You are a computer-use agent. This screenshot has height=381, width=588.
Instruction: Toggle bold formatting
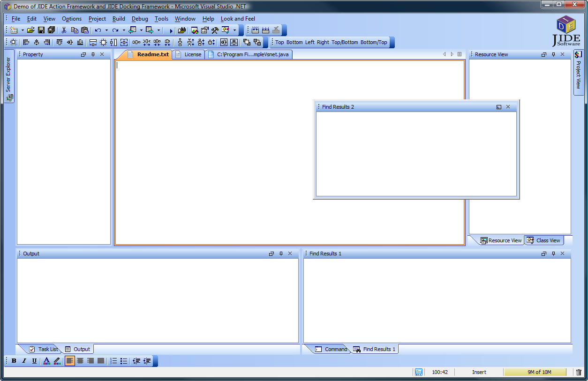(14, 361)
